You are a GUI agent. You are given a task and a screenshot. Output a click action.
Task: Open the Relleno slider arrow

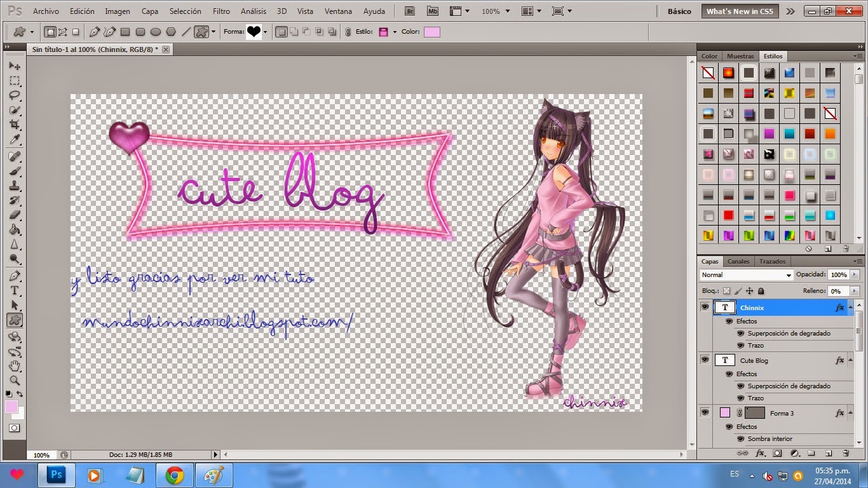pos(855,290)
